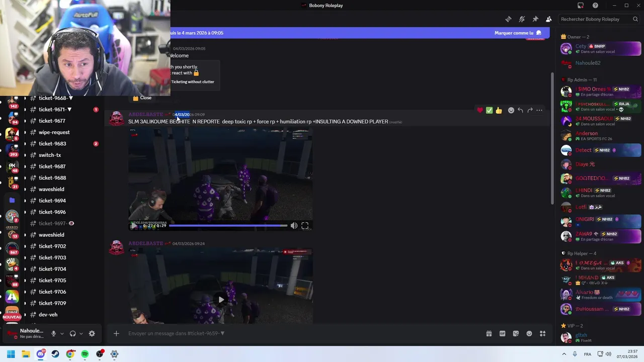Open Chrome from taskbar
This screenshot has width=644, height=362.
[x=70, y=354]
